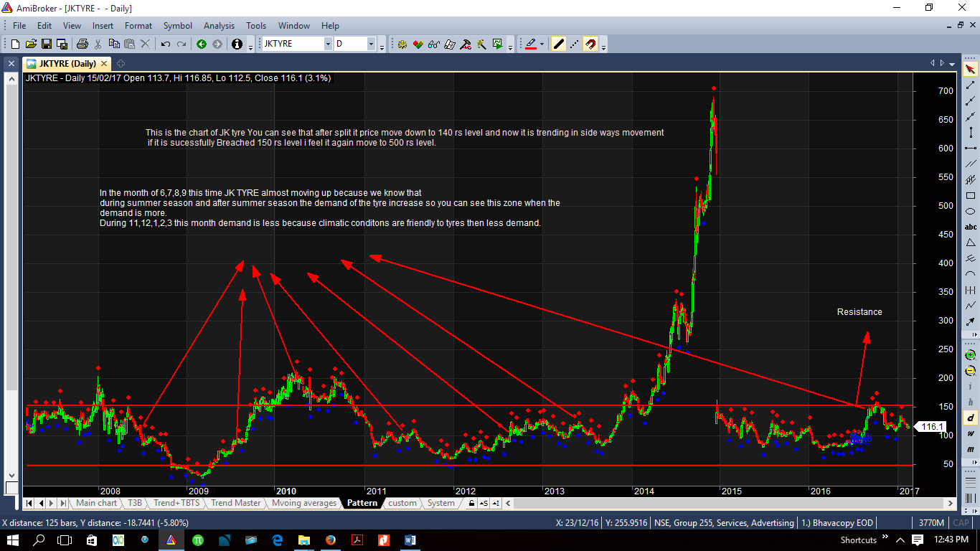This screenshot has width=980, height=551.
Task: Select the Trend line drawing tool
Action: [970, 85]
